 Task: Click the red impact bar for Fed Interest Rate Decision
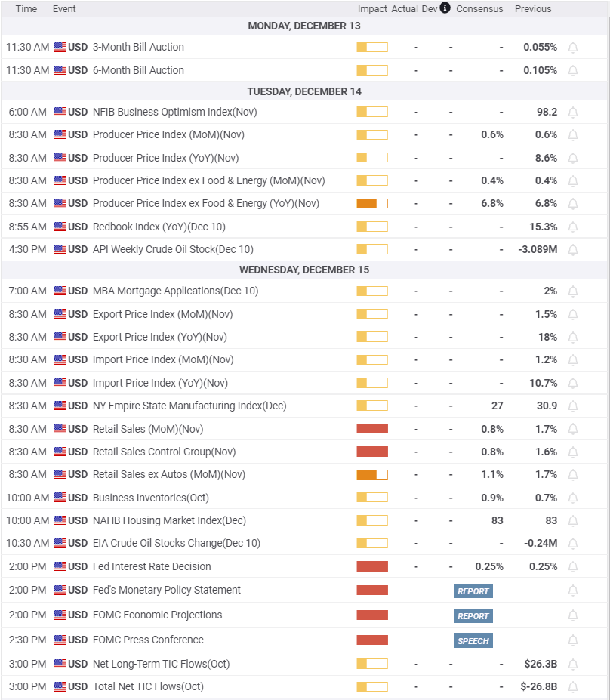click(x=372, y=566)
